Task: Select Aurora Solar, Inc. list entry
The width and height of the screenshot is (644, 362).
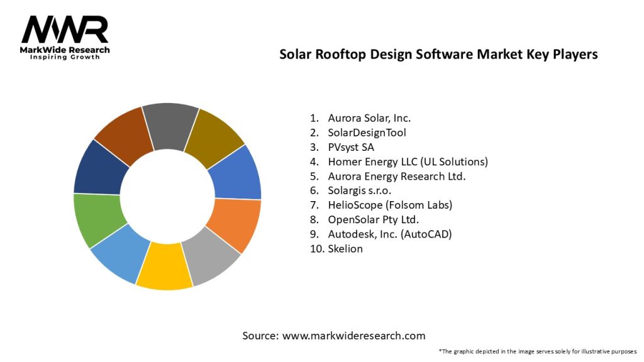Action: pyautogui.click(x=369, y=118)
